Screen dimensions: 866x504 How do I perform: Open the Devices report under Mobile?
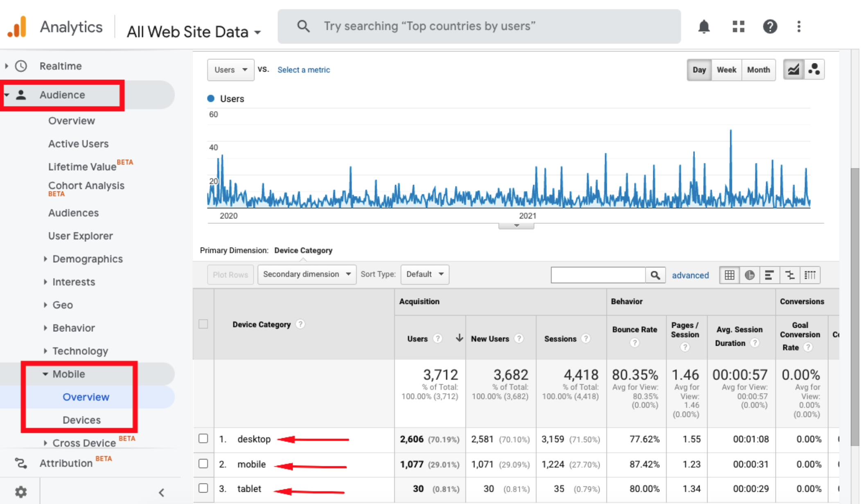81,420
